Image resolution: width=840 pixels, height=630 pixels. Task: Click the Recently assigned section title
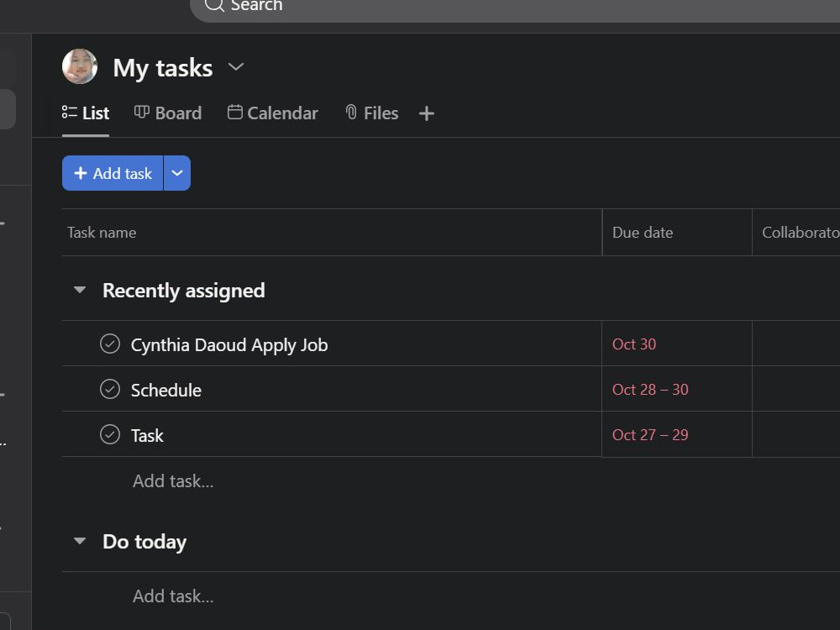tap(184, 291)
